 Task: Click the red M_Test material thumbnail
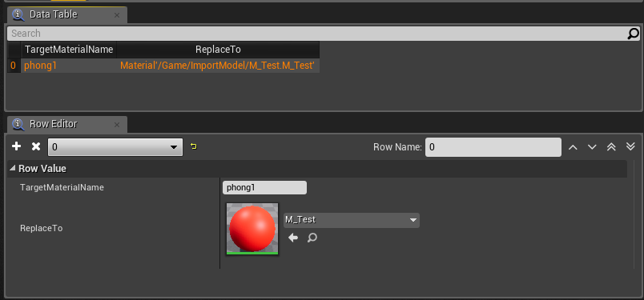coord(252,229)
